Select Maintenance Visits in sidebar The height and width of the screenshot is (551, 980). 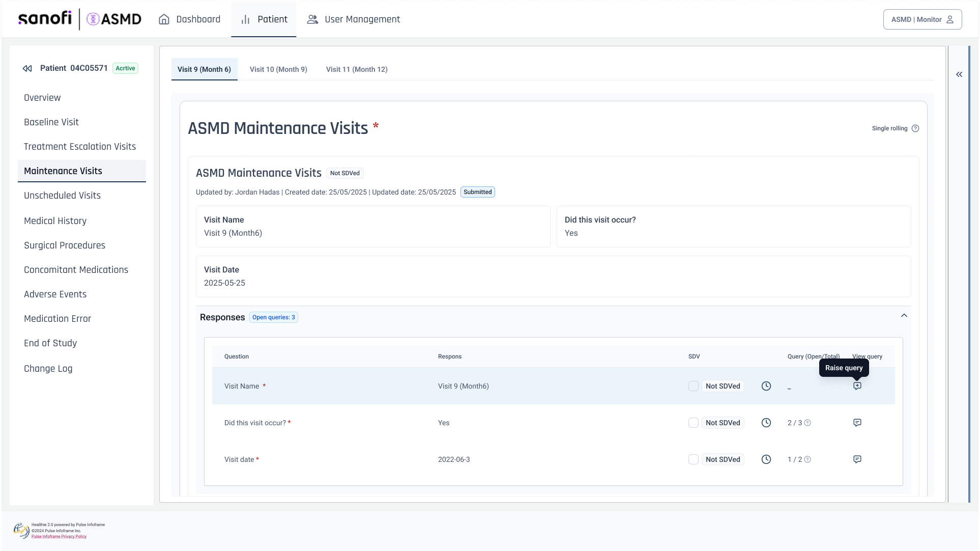tap(82, 171)
